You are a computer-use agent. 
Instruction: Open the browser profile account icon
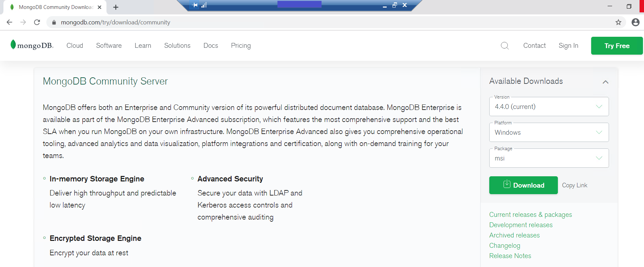(635, 22)
